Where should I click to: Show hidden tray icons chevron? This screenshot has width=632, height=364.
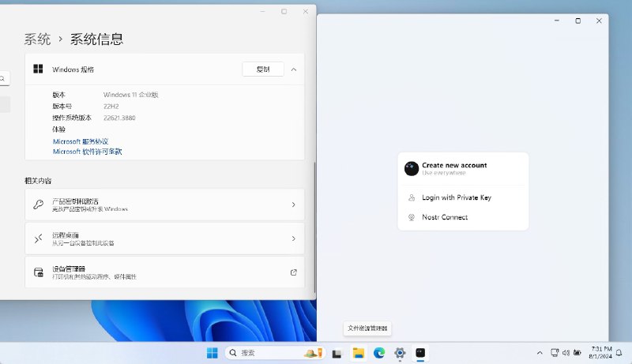[x=540, y=353]
